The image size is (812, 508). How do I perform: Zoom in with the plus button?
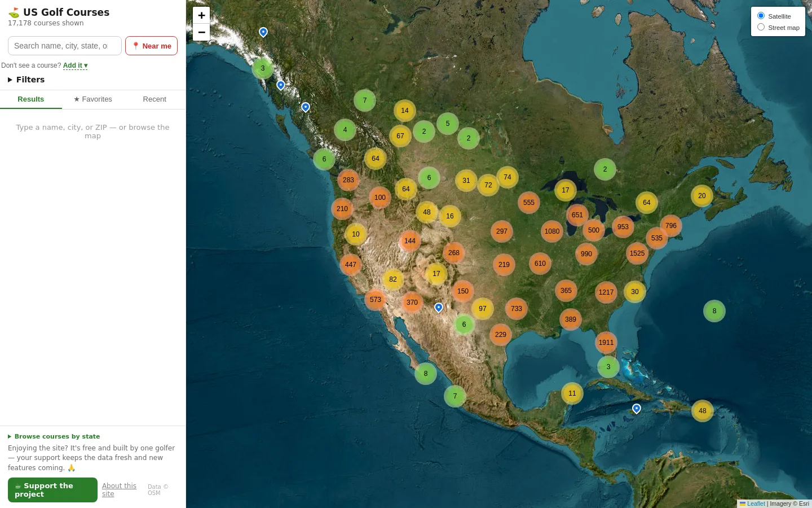point(201,15)
